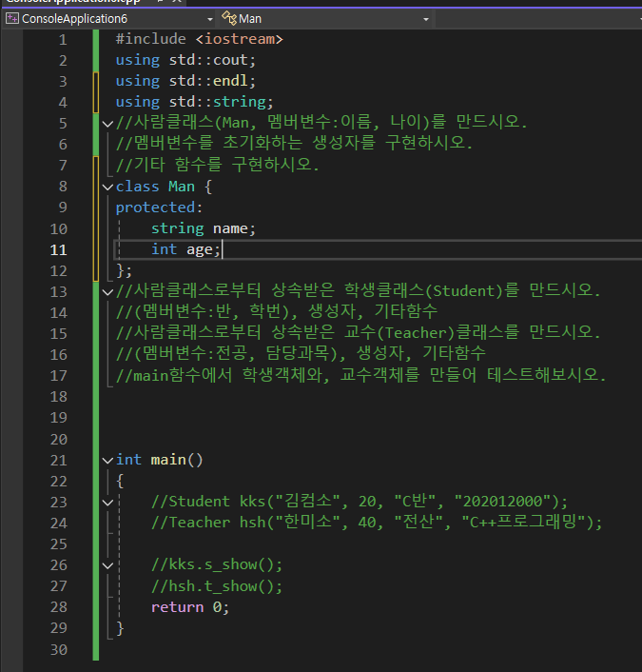The image size is (642, 672).
Task: Click the 'return 0;' statement
Action: (190, 607)
